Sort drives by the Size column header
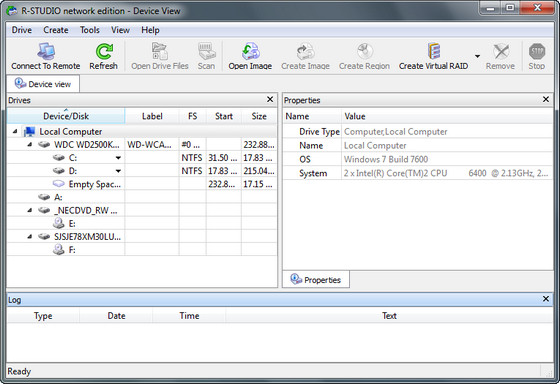The height and width of the screenshot is (384, 560). pyautogui.click(x=259, y=116)
